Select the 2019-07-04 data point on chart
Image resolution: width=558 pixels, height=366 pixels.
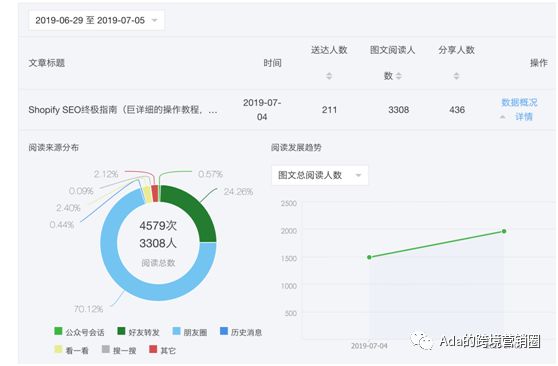(369, 257)
